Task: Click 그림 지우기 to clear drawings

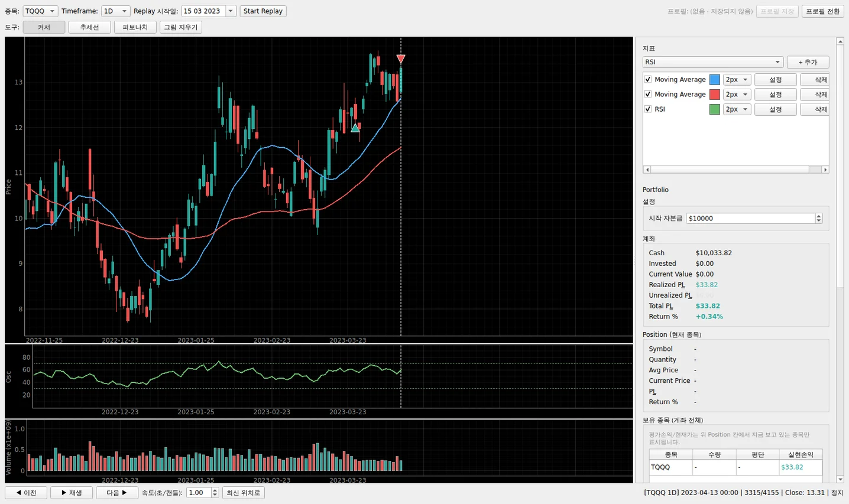Action: tap(181, 27)
